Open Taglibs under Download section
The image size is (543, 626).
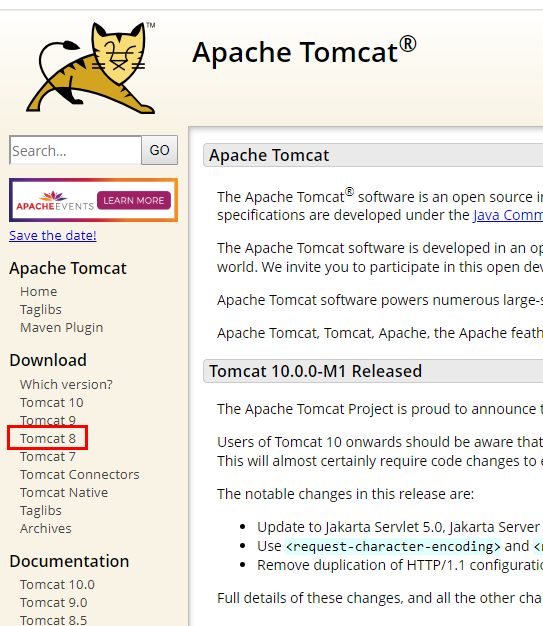coord(41,510)
